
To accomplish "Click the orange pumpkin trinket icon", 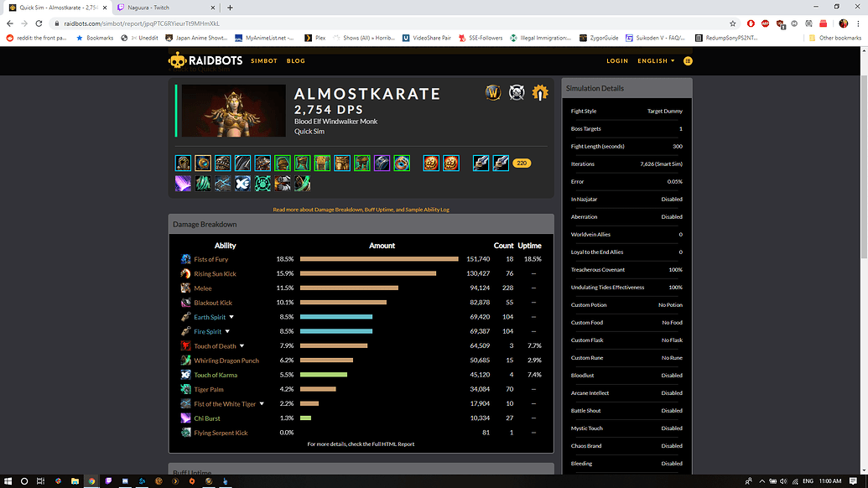I will pos(431,163).
